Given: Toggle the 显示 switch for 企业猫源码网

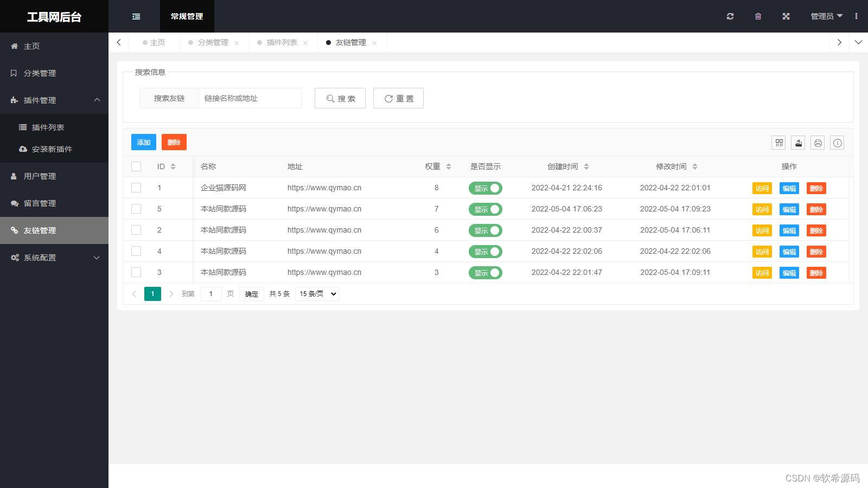Looking at the screenshot, I should 486,188.
